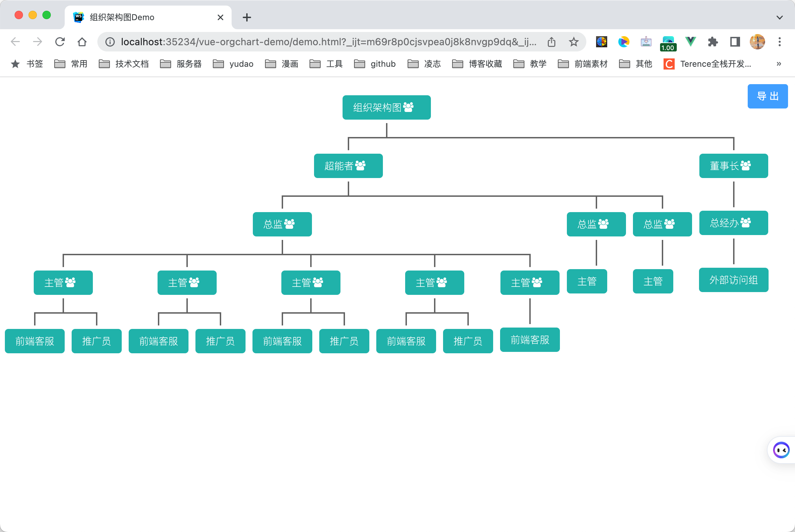Toggle the browser side panel icon
Viewport: 795px width, 532px height.
coord(735,42)
